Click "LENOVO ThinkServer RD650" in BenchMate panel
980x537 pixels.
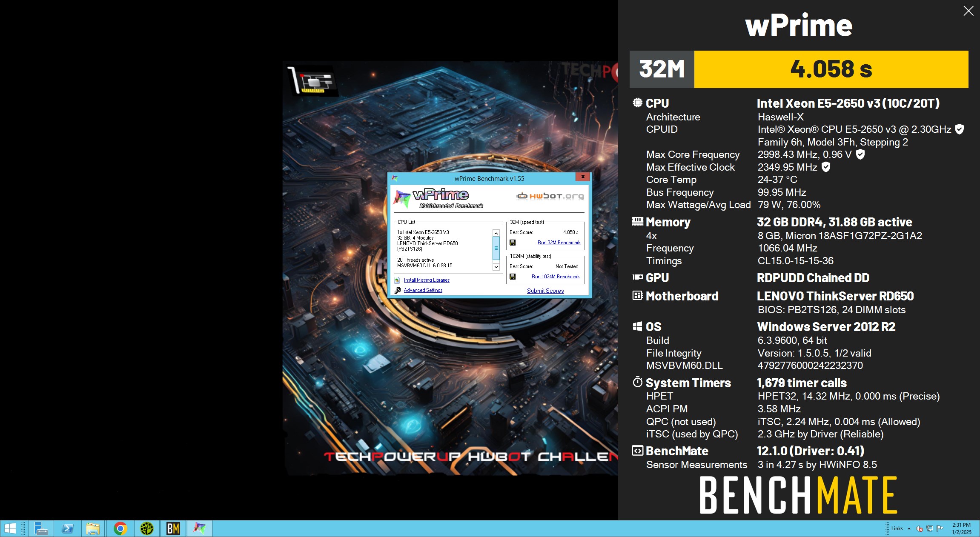click(x=835, y=296)
